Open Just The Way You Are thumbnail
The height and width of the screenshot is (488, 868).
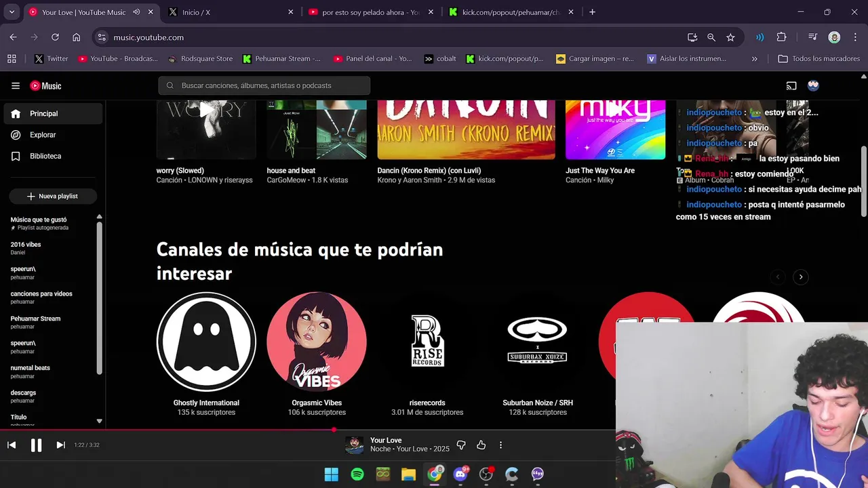pos(616,129)
